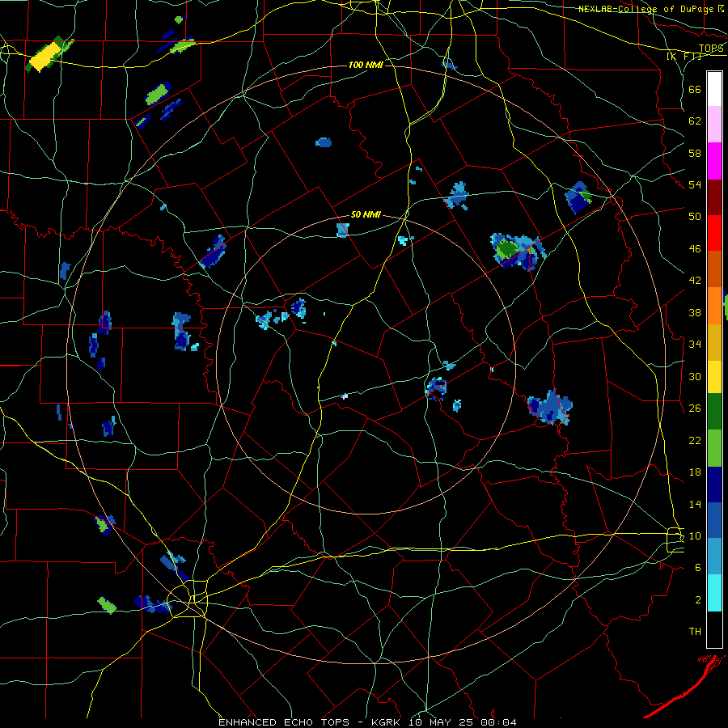Click the "TH" legend label
The height and width of the screenshot is (728, 728).
[x=695, y=632]
